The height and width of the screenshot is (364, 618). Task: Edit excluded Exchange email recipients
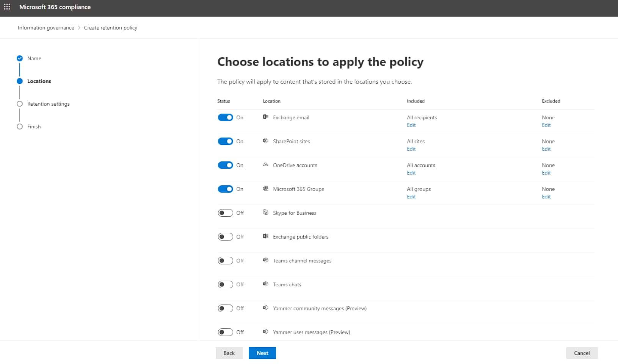546,125
